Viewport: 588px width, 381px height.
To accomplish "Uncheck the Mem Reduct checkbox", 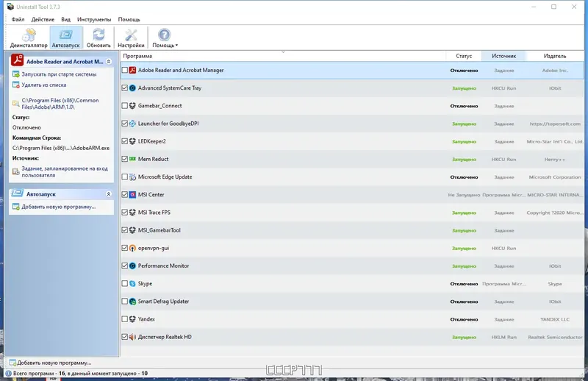I will point(125,159).
